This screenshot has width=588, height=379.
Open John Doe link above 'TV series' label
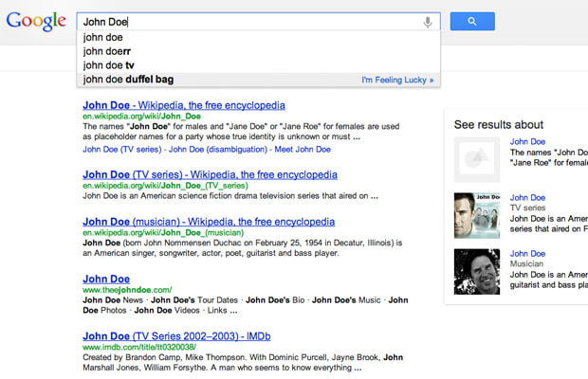pyautogui.click(x=527, y=197)
